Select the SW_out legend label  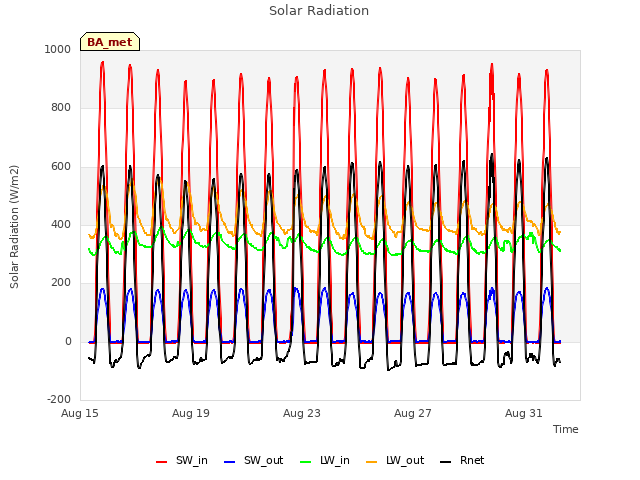pyautogui.click(x=264, y=460)
